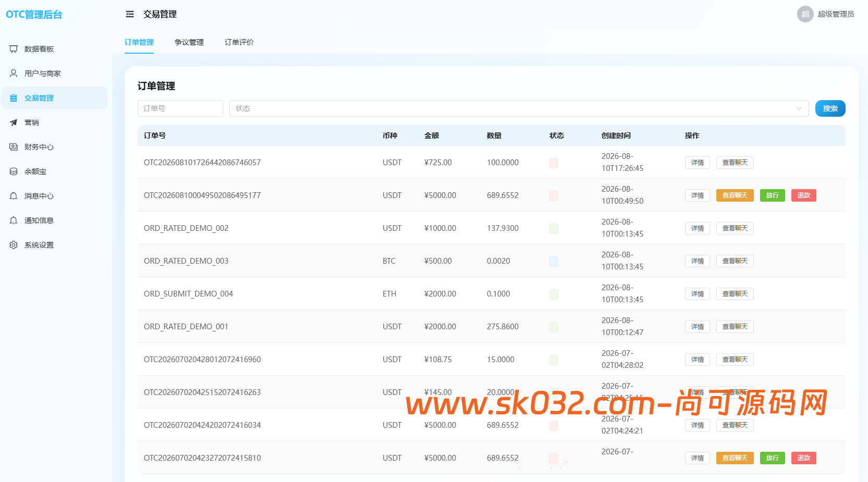Open the 状态 filter dropdown
This screenshot has height=482, width=868.
(x=519, y=108)
